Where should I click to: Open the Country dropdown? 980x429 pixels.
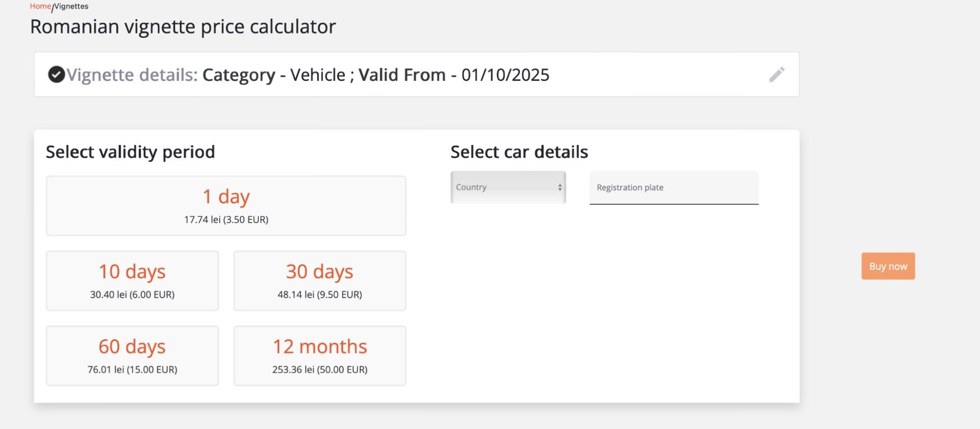(x=507, y=187)
